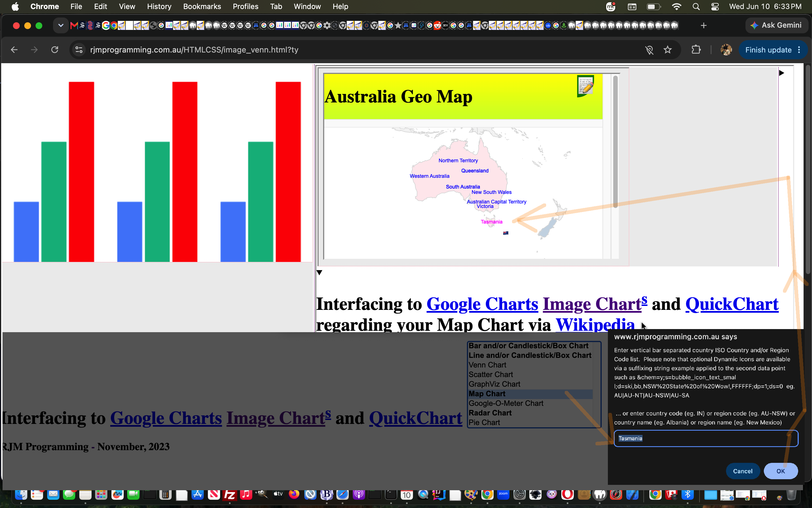Open the tab search dropdown chevron
Viewport: 812px width, 508px height.
(x=61, y=25)
